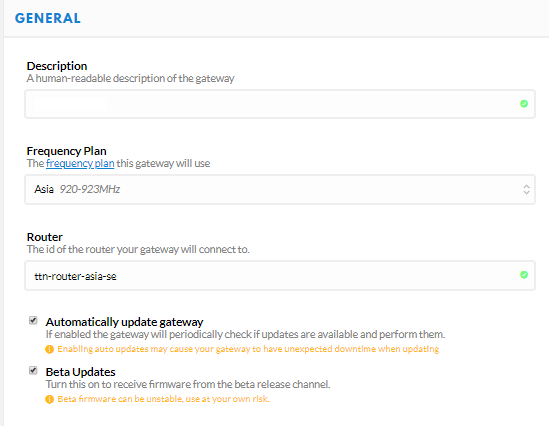Click the Beta Updates label text

click(x=81, y=372)
